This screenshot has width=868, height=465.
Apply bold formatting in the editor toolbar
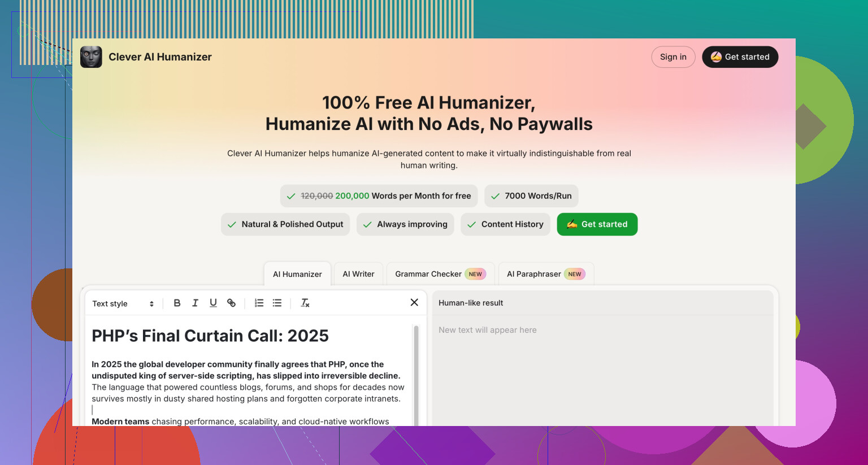tap(177, 303)
